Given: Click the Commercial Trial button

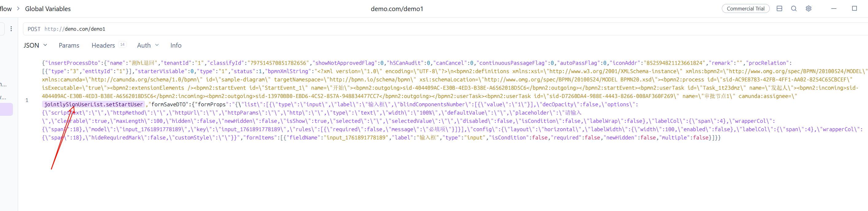Looking at the screenshot, I should click(745, 9).
